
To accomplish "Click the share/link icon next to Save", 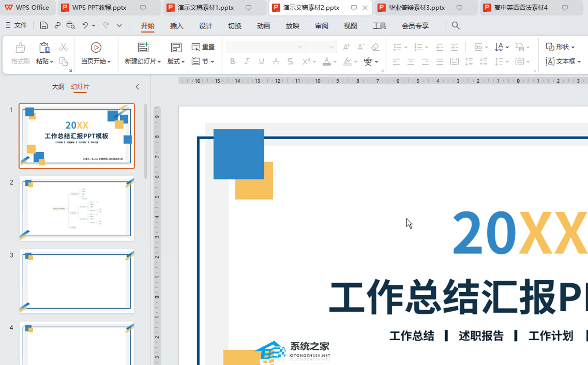I will (x=57, y=25).
